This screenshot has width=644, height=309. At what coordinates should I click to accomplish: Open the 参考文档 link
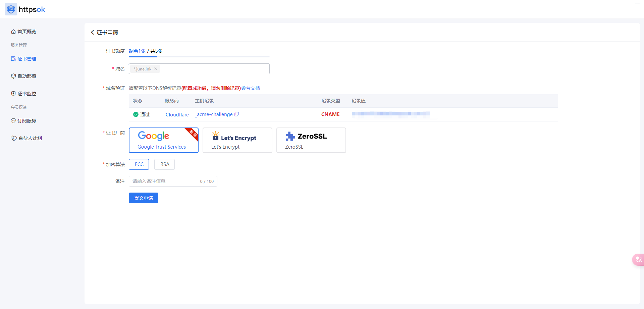(251, 88)
